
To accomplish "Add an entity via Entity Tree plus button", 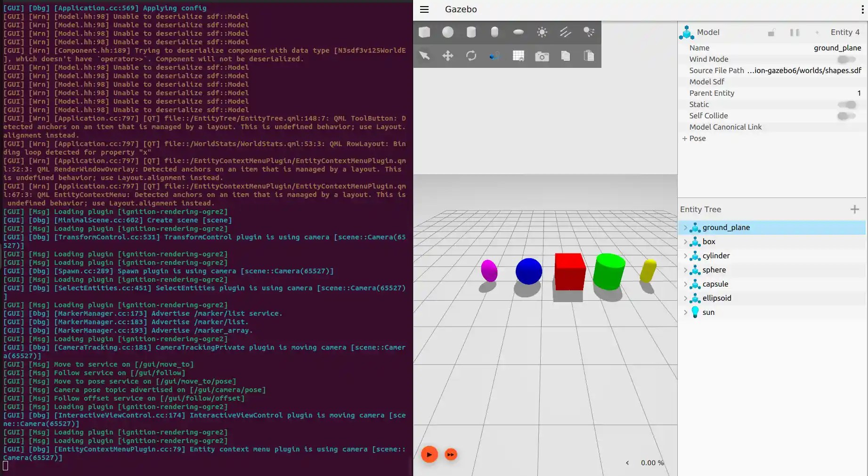I will 855,209.
